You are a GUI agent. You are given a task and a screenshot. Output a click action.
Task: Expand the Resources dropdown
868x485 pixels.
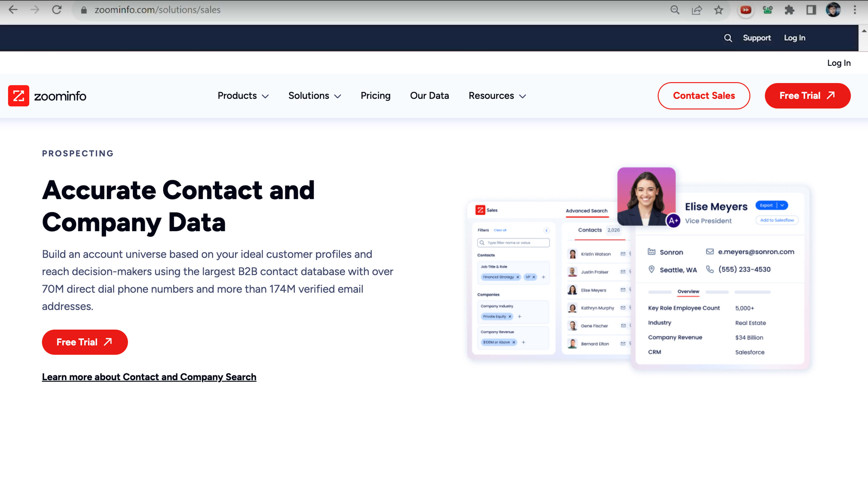click(x=497, y=96)
